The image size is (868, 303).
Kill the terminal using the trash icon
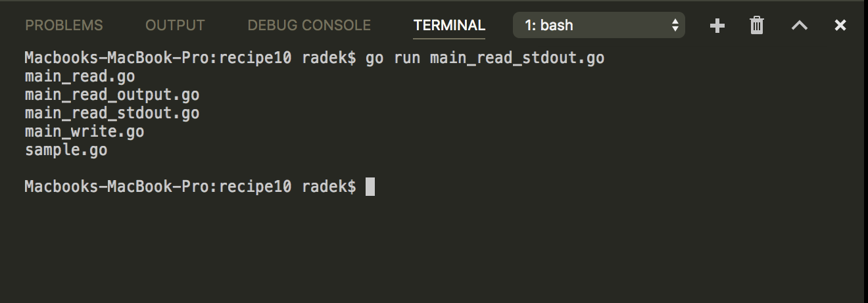(757, 26)
